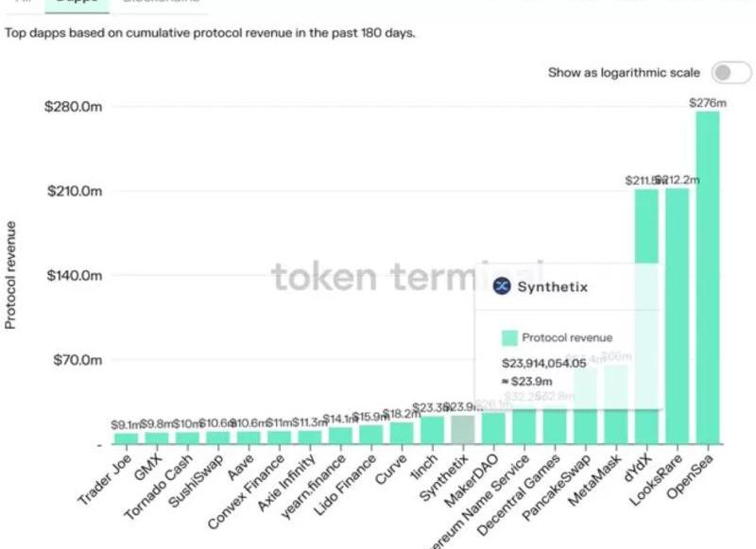Select the highlighted Synthetix bar
This screenshot has width=756, height=549.
click(x=462, y=430)
